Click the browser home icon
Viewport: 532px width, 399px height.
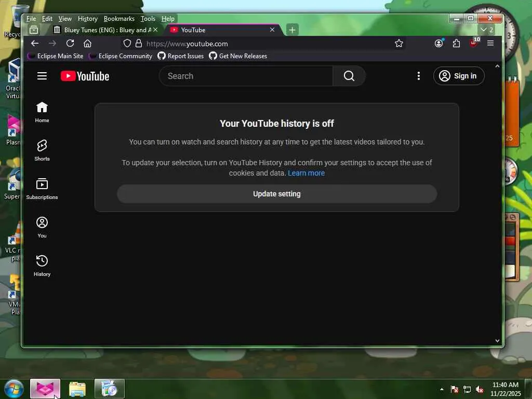87,44
